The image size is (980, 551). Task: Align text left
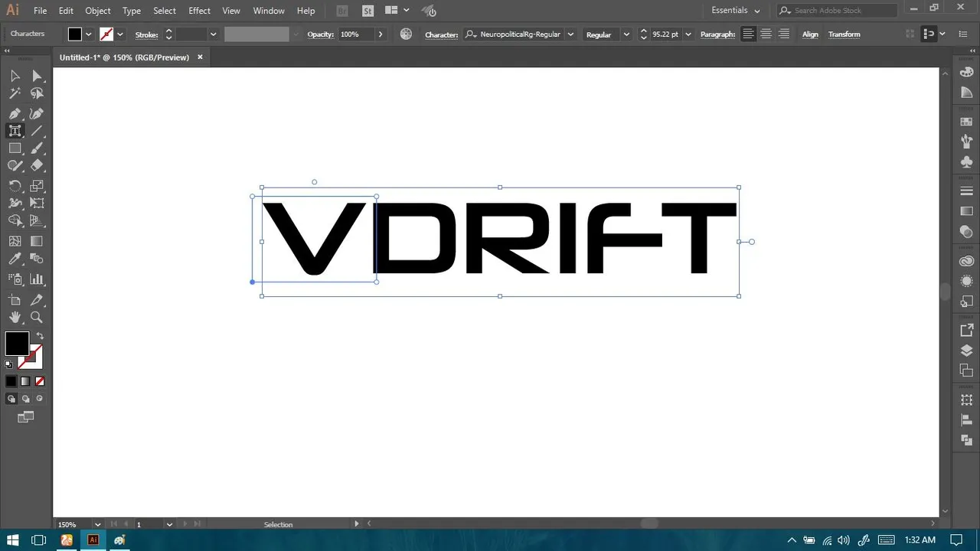tap(748, 34)
